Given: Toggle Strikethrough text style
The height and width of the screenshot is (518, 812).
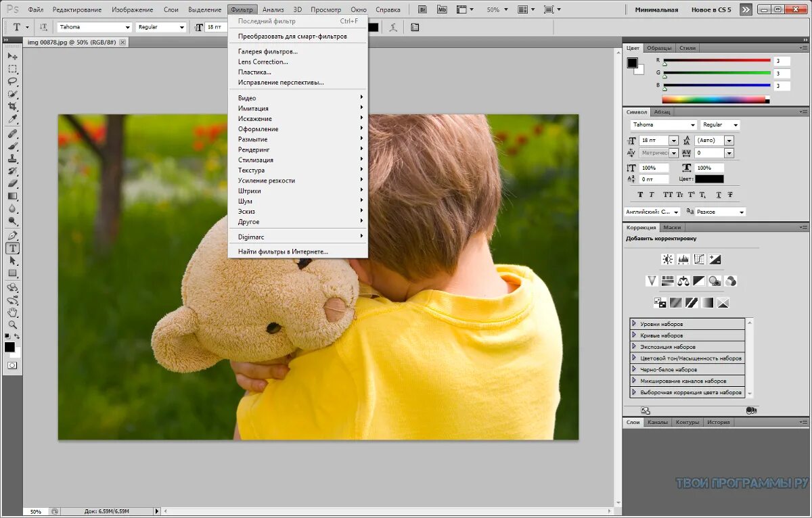Looking at the screenshot, I should click(729, 195).
